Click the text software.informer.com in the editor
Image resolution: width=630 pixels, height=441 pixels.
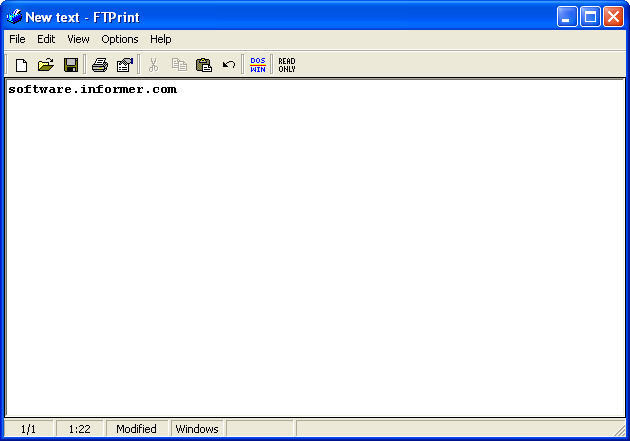(x=92, y=89)
